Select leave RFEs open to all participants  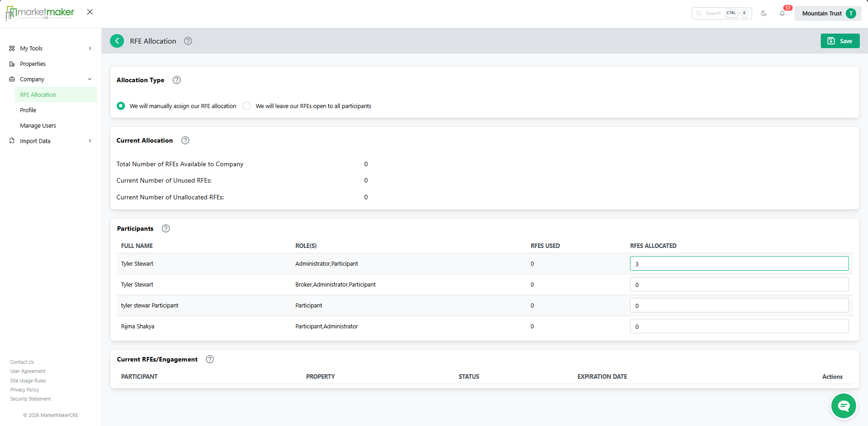click(x=247, y=106)
